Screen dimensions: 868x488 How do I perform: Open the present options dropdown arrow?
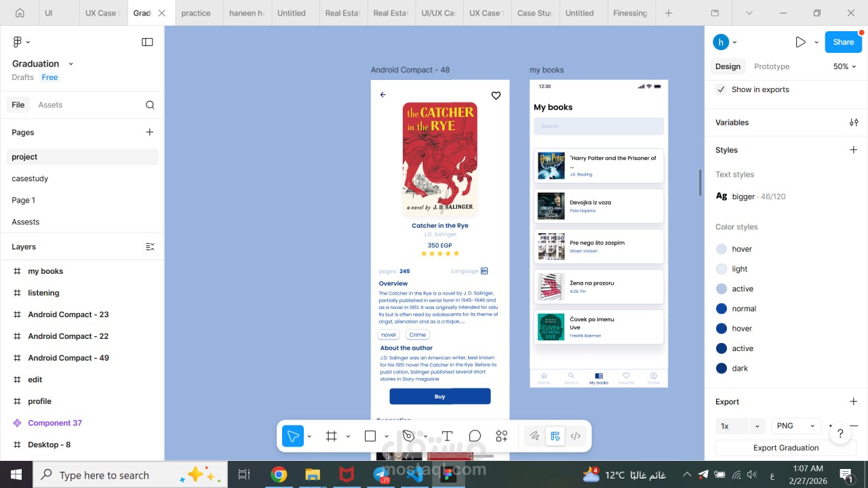tap(816, 42)
